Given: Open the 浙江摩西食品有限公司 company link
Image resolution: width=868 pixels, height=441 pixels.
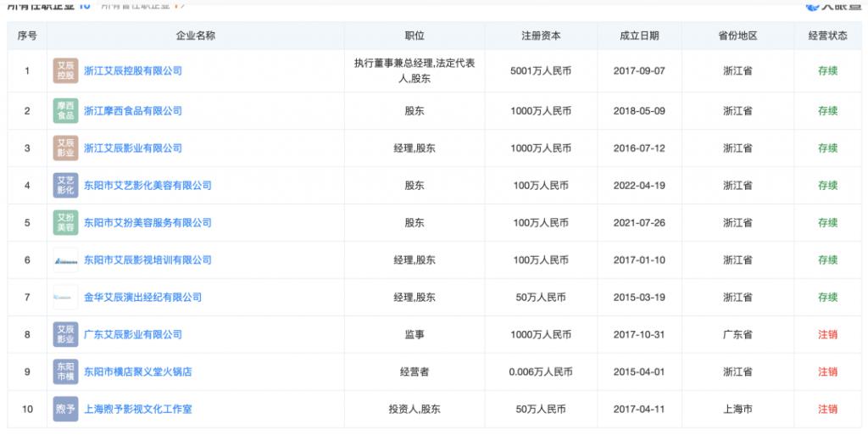Looking at the screenshot, I should tap(132, 111).
